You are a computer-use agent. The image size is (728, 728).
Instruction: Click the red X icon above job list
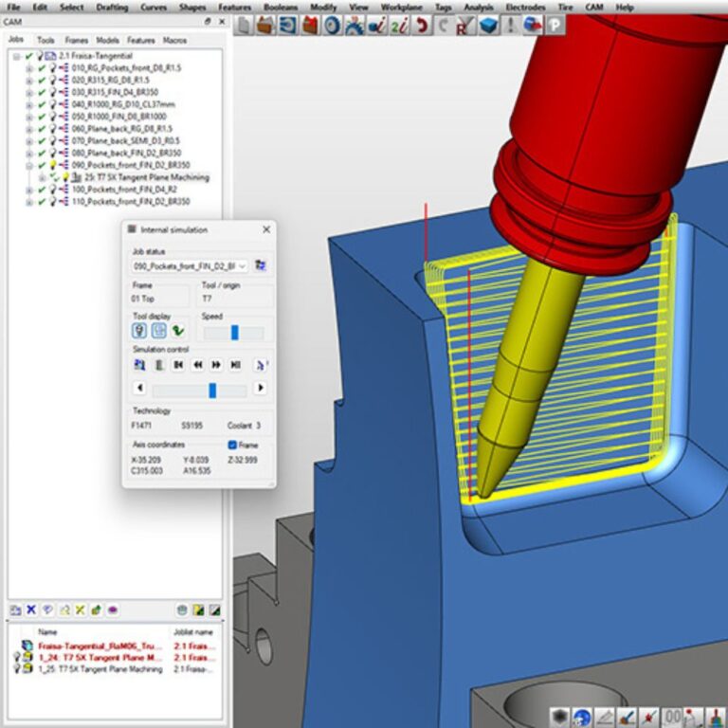click(x=31, y=610)
